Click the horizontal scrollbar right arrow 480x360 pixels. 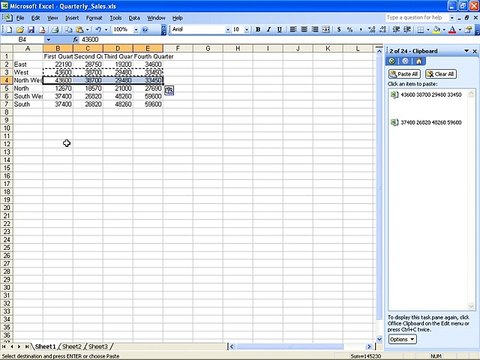tap(369, 347)
